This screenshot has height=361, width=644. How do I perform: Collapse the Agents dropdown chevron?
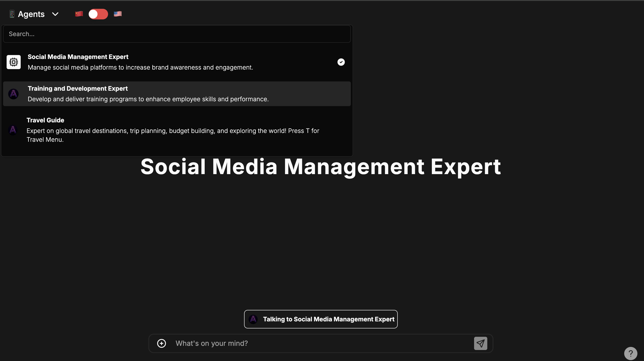tap(55, 14)
